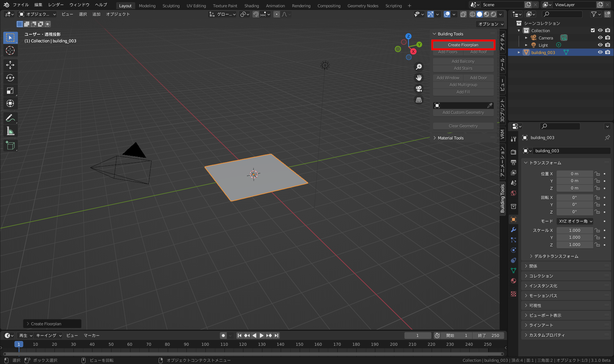Click the Create Floorplan button
The image size is (614, 364).
click(x=463, y=45)
